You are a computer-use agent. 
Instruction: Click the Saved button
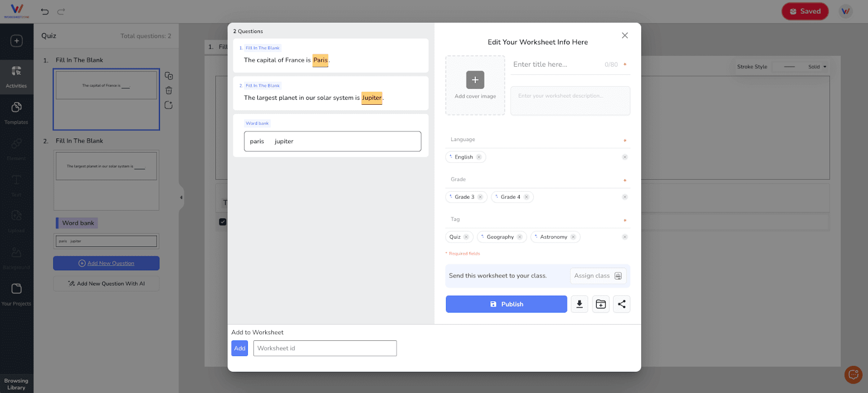coord(805,11)
